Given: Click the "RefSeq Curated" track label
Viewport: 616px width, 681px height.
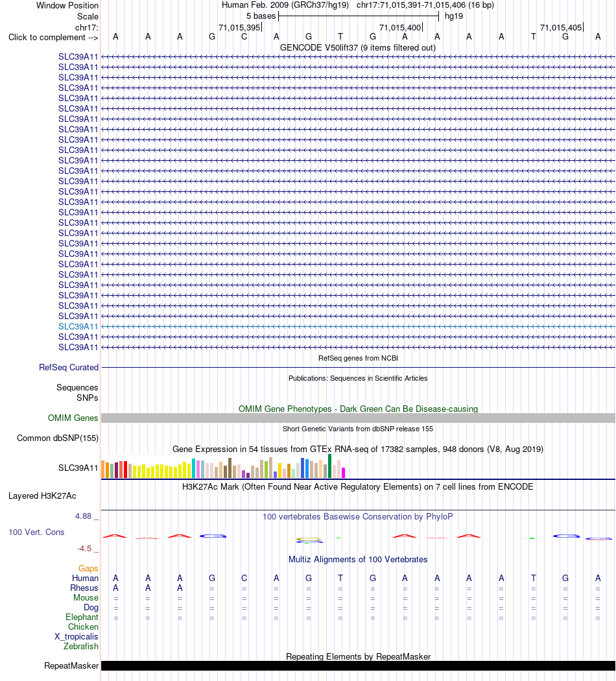Looking at the screenshot, I should point(69,368).
